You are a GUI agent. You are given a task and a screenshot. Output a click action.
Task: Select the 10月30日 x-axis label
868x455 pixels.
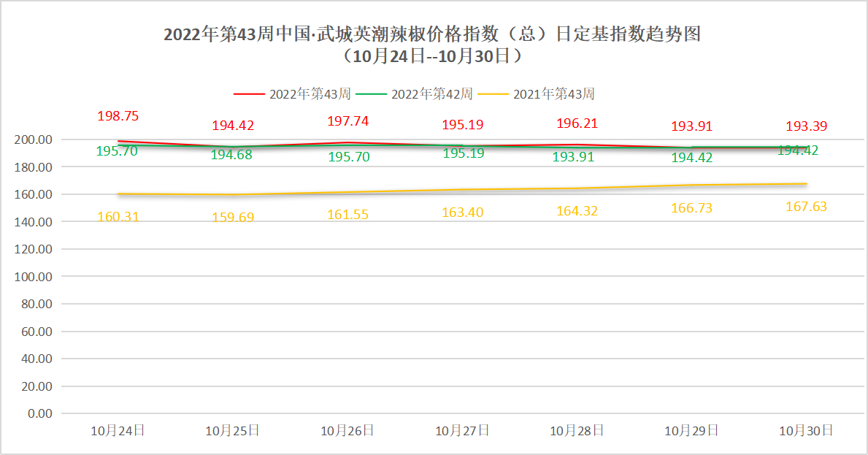[x=806, y=431]
